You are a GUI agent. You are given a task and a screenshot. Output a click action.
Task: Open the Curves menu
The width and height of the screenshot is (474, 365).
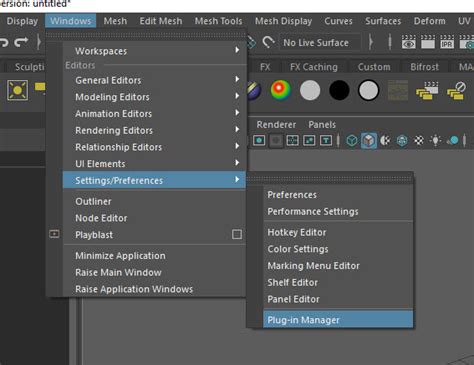[338, 21]
